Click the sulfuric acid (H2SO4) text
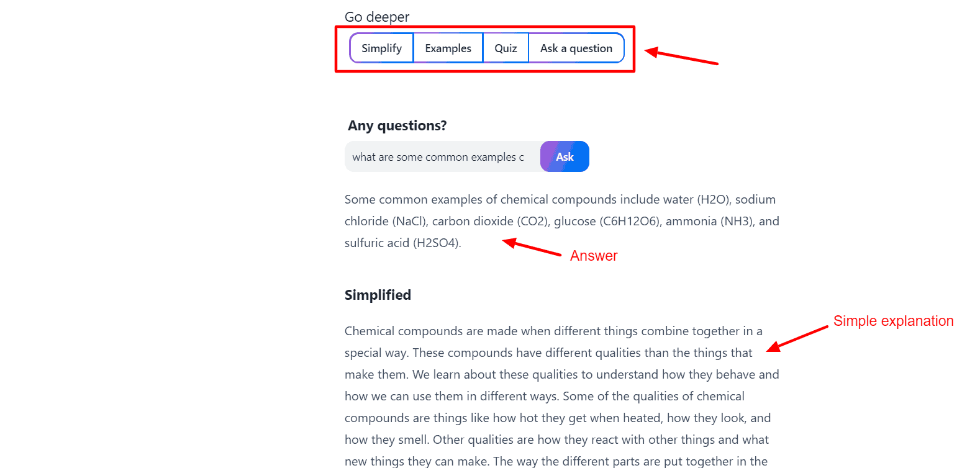Viewport: 980px width, 468px height. coord(402,243)
